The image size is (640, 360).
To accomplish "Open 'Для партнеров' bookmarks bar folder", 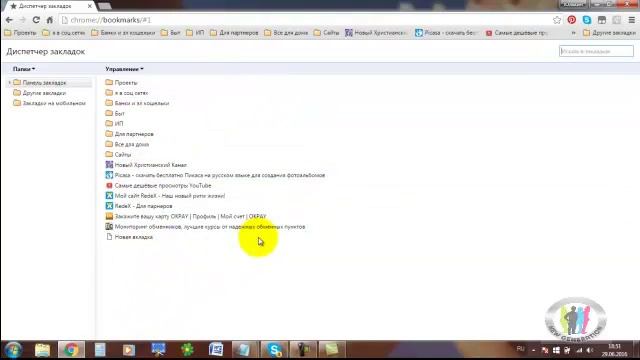I will (x=234, y=33).
